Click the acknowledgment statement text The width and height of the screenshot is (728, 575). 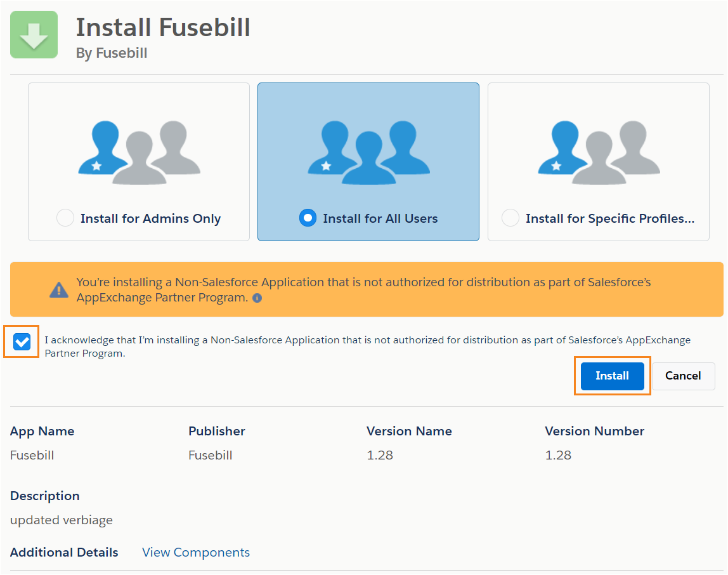pos(367,347)
